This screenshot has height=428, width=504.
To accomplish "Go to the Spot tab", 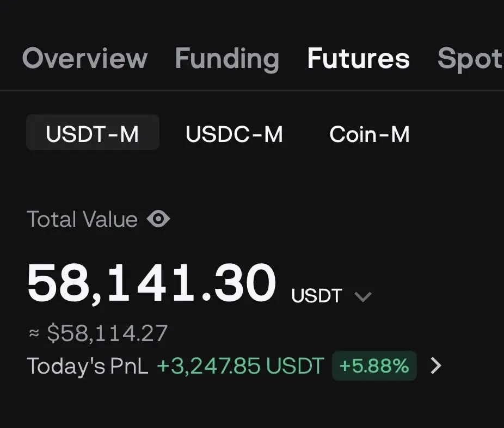I will point(470,58).
